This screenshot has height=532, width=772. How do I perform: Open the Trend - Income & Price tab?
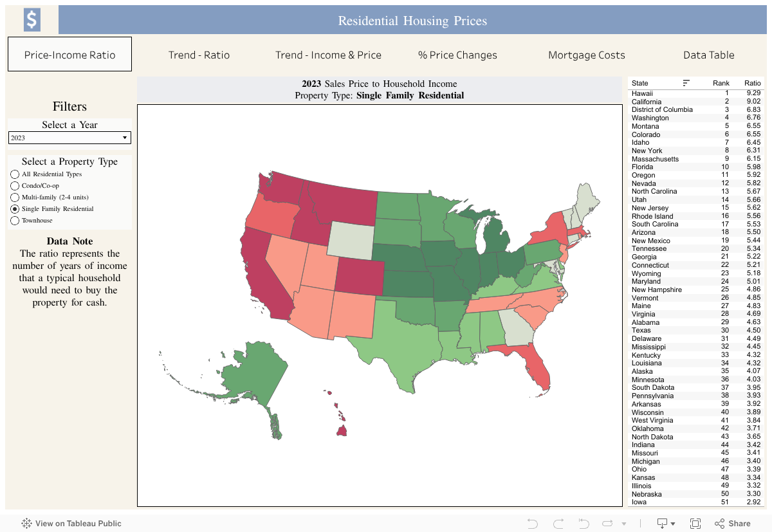[328, 55]
